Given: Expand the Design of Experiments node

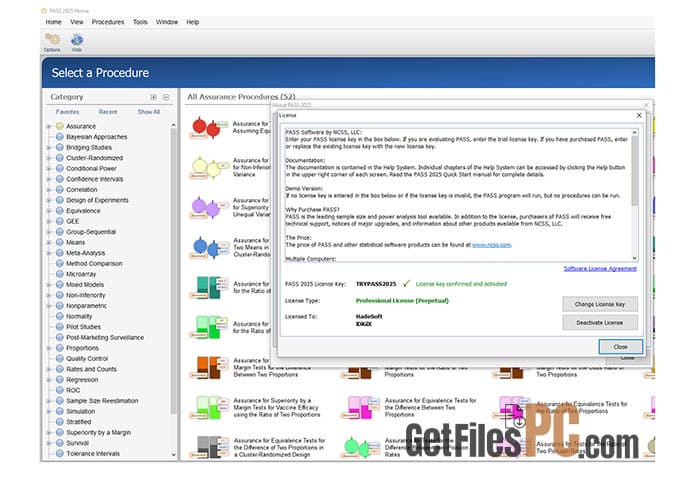Looking at the screenshot, I should pyautogui.click(x=49, y=200).
